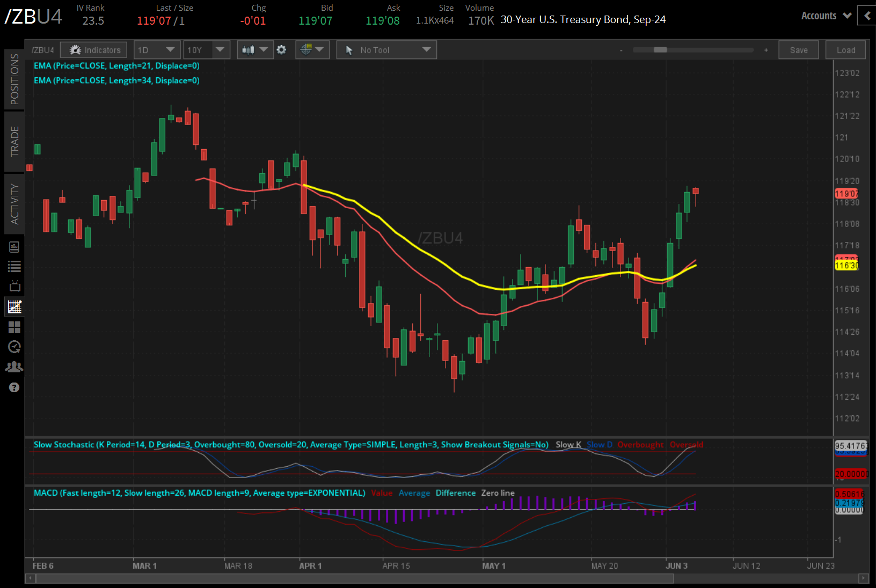Click the Overbought legend label
This screenshot has width=876, height=588.
coord(640,445)
